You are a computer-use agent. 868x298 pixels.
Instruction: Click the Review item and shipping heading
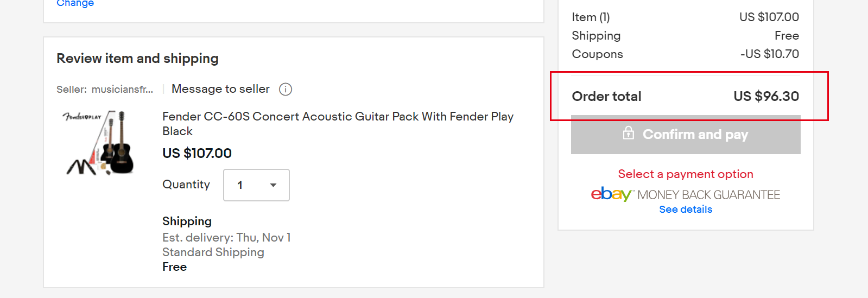point(137,59)
